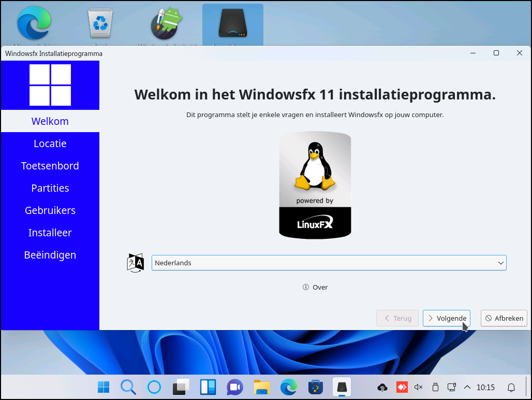Open Microsoft Edge desktop shortcut

pos(34,23)
